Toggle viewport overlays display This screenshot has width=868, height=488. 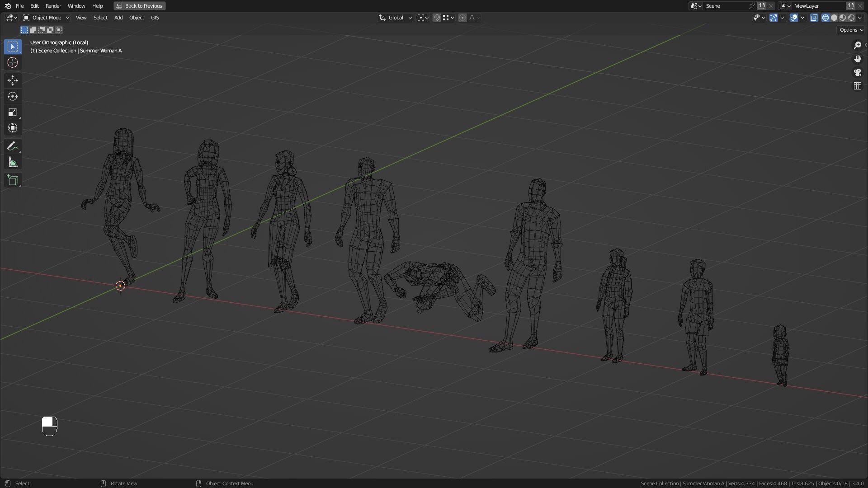(x=794, y=18)
